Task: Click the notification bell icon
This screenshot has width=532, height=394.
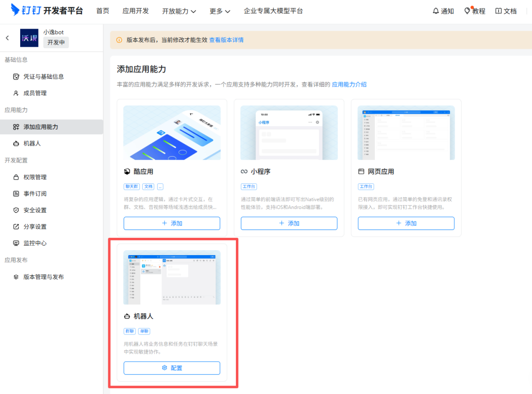Action: point(435,11)
